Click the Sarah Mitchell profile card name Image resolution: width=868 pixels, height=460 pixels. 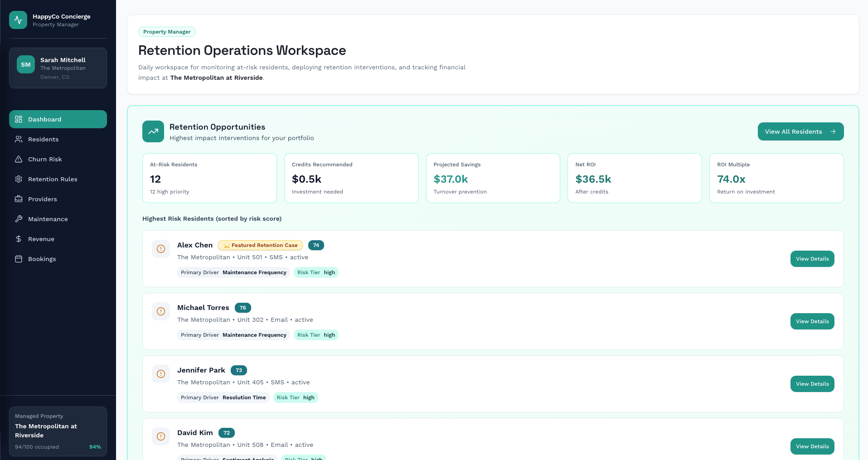(63, 60)
